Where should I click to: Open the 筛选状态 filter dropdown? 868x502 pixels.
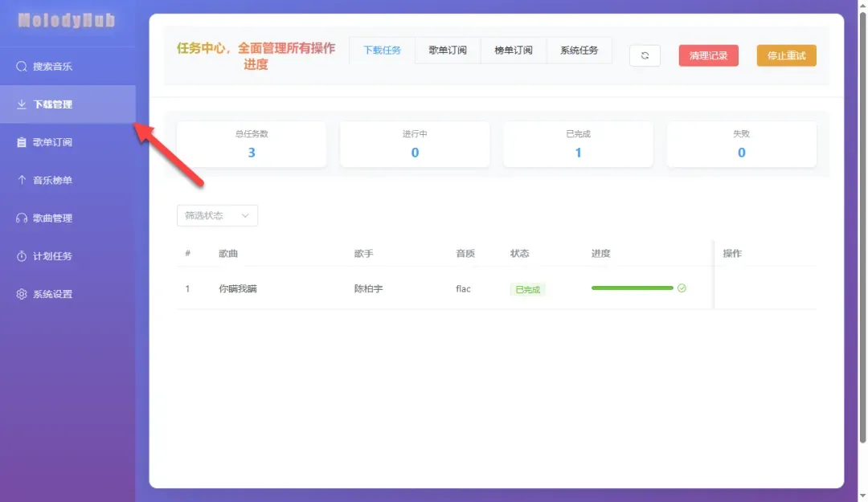pos(217,215)
